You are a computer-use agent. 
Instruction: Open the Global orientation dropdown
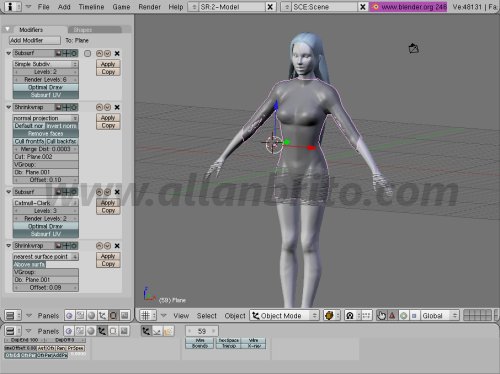[x=439, y=315]
